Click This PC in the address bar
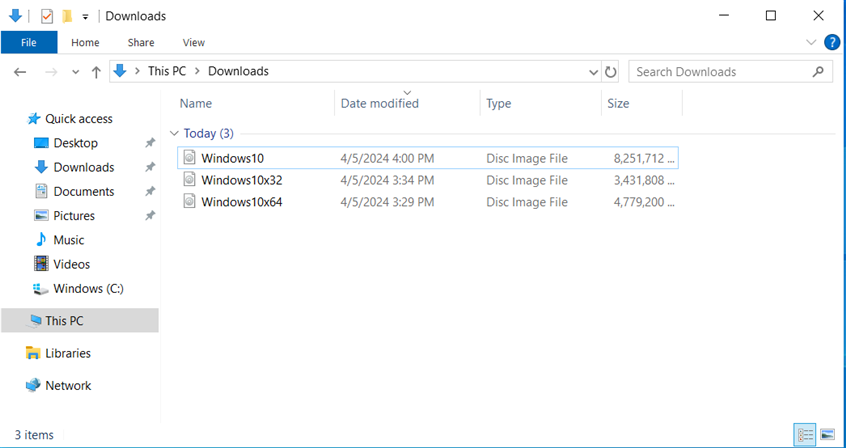 point(167,71)
